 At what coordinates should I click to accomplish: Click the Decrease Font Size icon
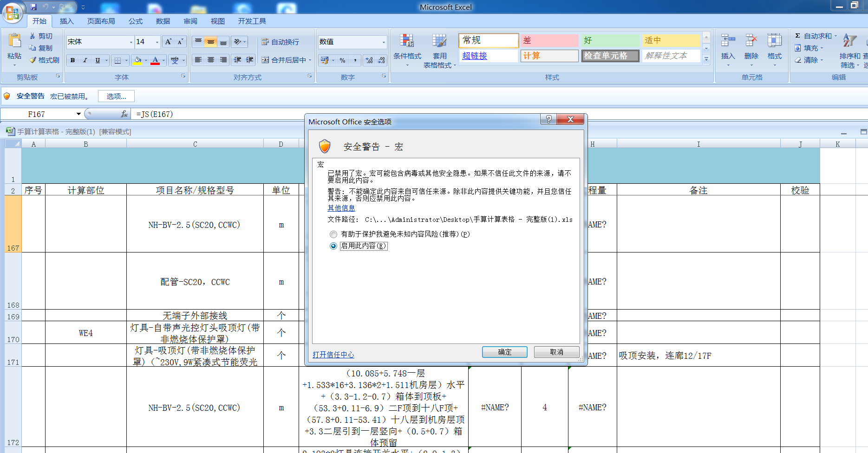click(x=180, y=42)
